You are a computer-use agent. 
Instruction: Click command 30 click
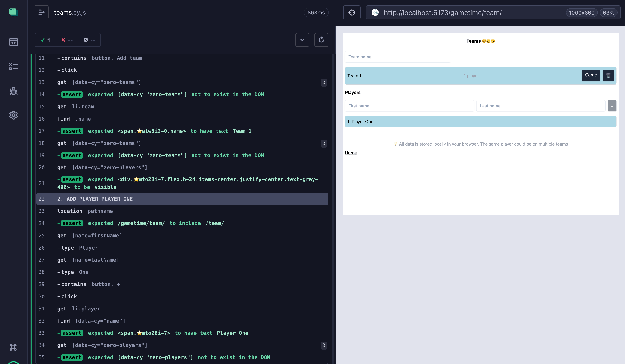pos(182,296)
